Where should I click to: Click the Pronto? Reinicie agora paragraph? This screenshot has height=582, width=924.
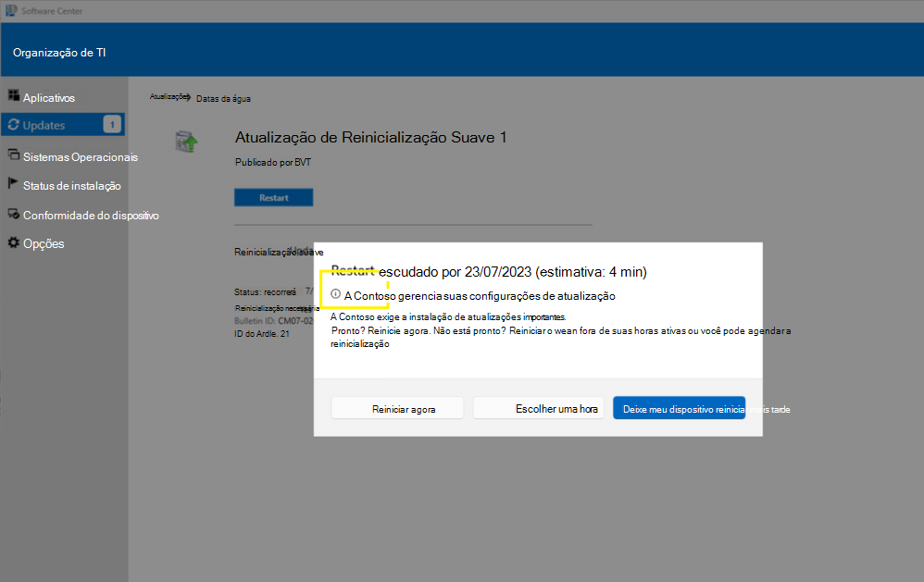point(560,337)
